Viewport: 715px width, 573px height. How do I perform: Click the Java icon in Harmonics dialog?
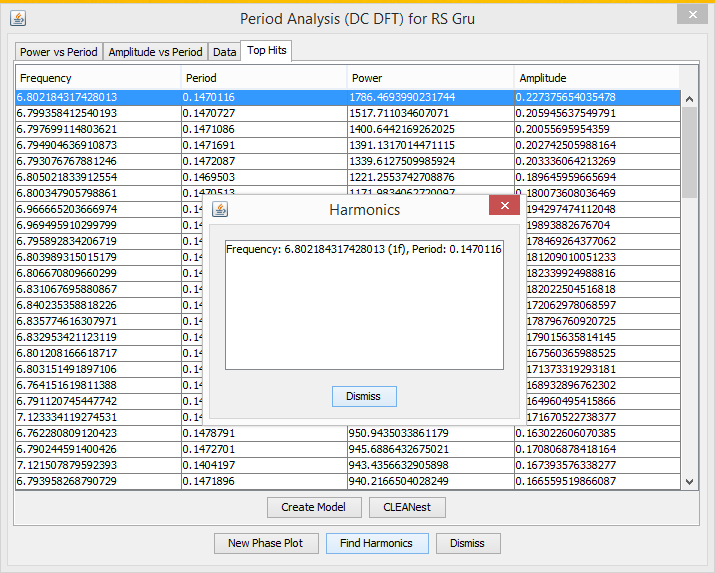220,209
